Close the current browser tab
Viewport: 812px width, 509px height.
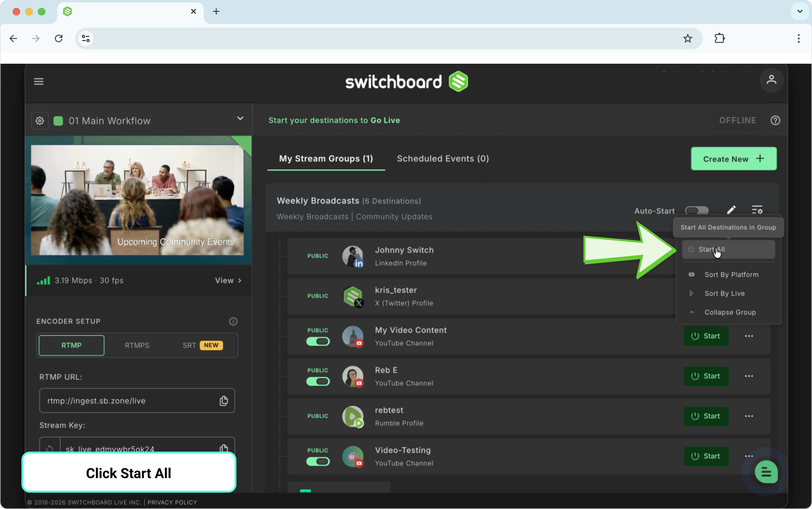(194, 11)
